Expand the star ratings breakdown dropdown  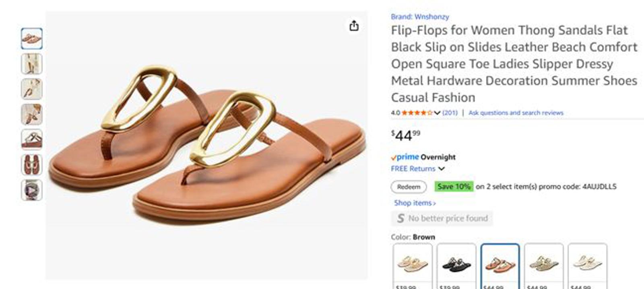(437, 113)
